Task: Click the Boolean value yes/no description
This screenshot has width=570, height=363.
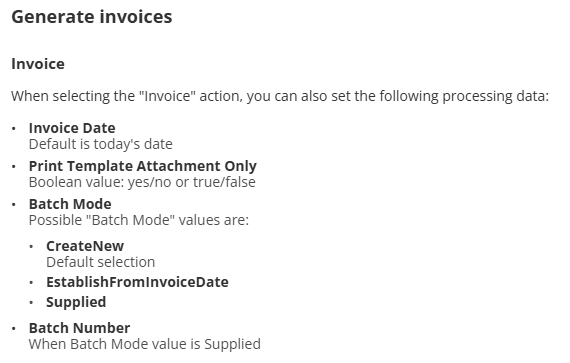Action: tap(142, 182)
